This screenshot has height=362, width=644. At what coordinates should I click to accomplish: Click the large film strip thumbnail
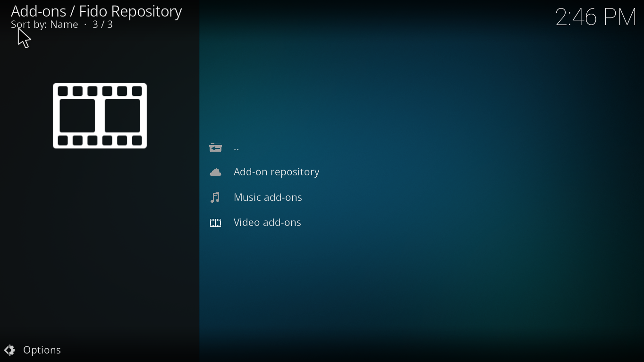click(100, 116)
